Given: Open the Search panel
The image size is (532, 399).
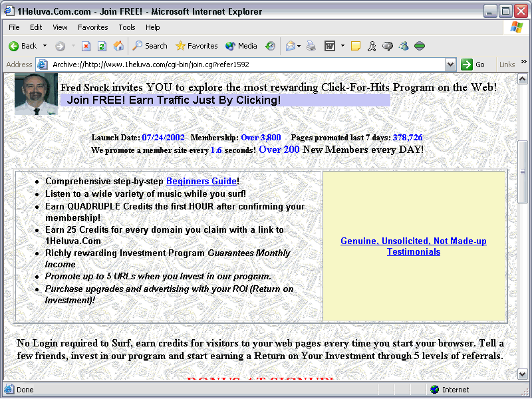Looking at the screenshot, I should (x=150, y=46).
